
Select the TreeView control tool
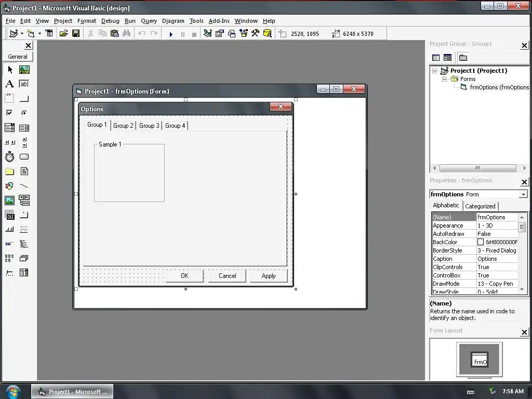pos(24,244)
